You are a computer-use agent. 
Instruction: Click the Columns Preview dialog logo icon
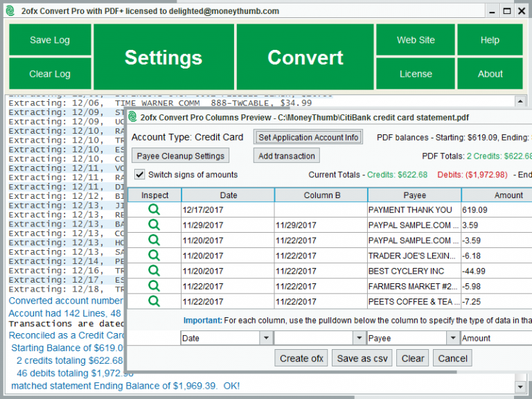pos(133,117)
